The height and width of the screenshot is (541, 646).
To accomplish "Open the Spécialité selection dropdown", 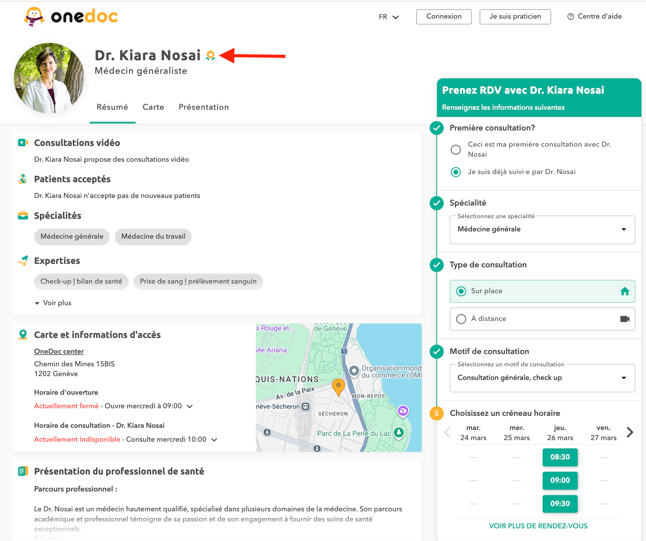I will pos(542,229).
